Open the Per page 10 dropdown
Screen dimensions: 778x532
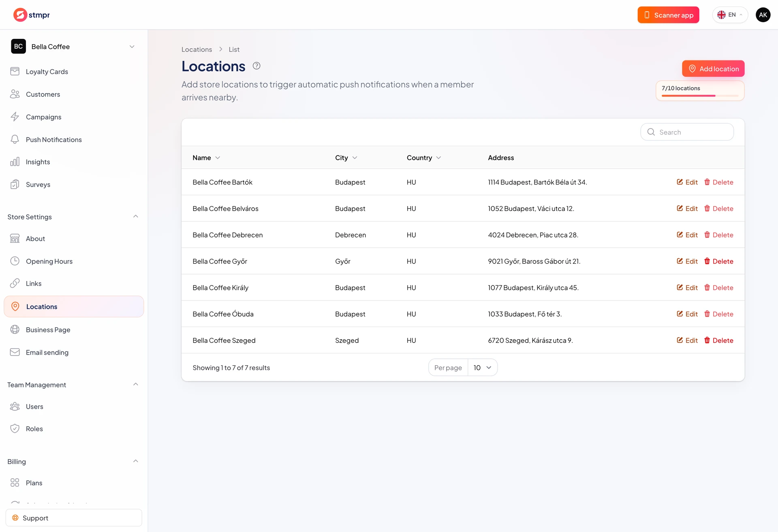(483, 367)
